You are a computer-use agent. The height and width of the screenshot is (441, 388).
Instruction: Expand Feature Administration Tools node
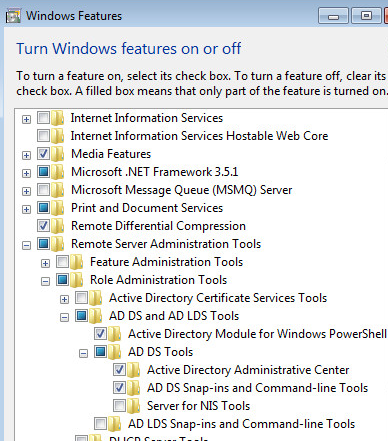(x=45, y=263)
